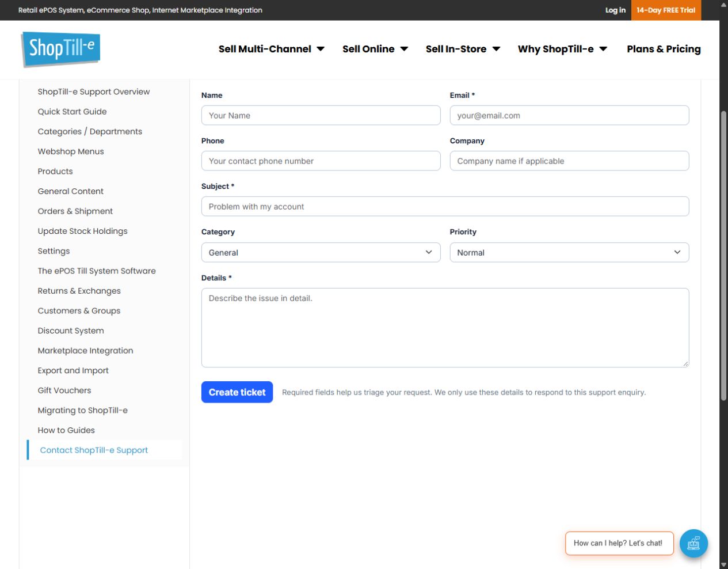
Task: Submit the form with Create ticket
Action: (x=237, y=392)
